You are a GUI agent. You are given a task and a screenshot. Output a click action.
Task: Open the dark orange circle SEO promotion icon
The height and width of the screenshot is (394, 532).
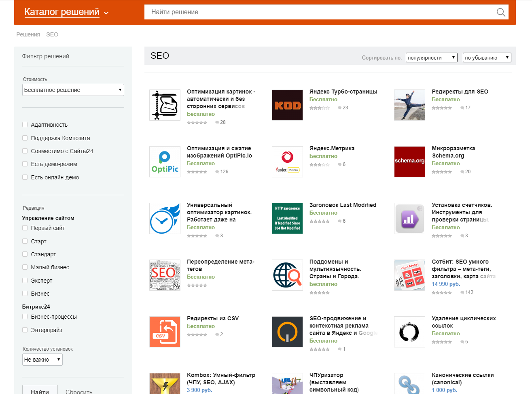point(287,332)
